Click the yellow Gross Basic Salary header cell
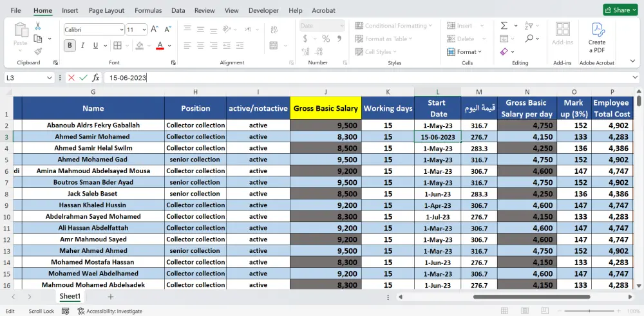Viewport: 644px width, 316px height. 326,108
